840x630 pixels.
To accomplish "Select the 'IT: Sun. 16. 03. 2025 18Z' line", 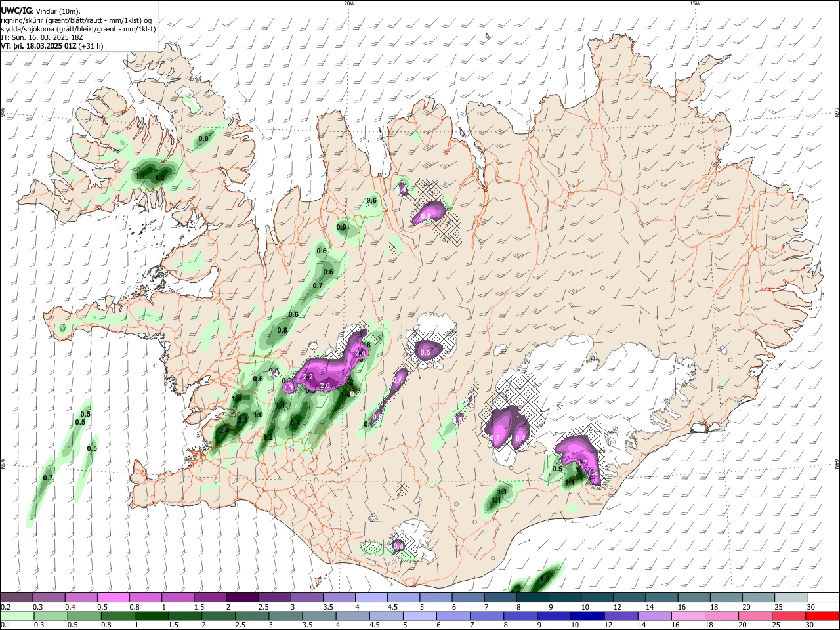I will tap(42, 37).
